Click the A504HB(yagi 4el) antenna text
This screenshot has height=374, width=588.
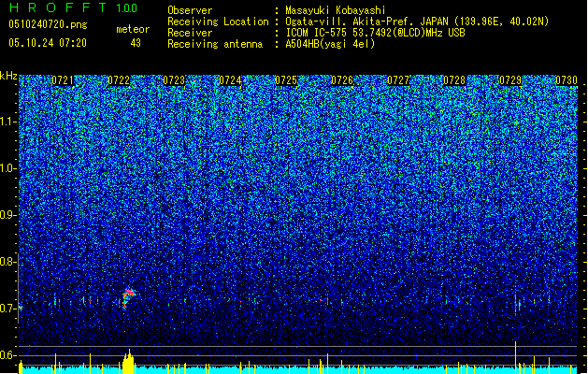click(x=330, y=44)
